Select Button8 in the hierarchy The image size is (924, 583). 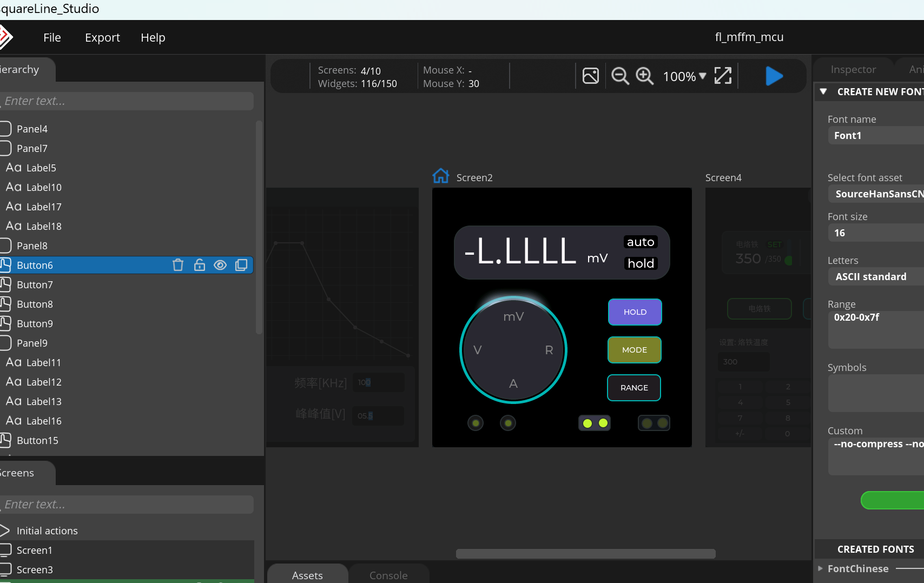(35, 304)
